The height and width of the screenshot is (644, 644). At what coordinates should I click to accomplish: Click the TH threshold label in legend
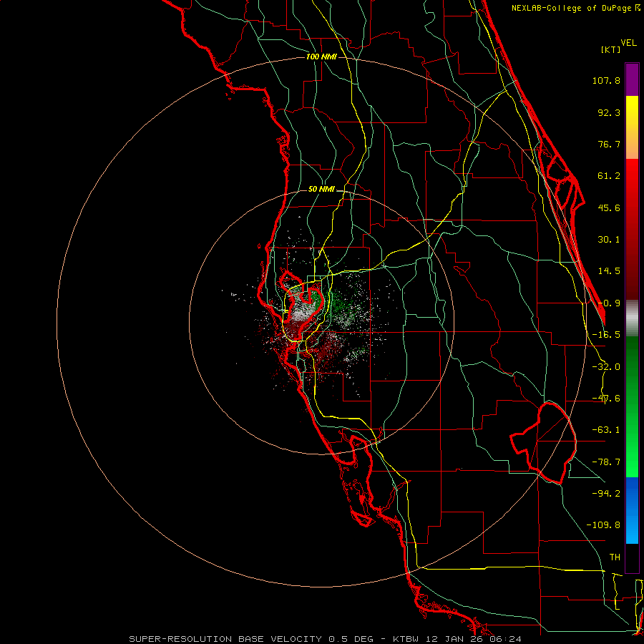(615, 557)
